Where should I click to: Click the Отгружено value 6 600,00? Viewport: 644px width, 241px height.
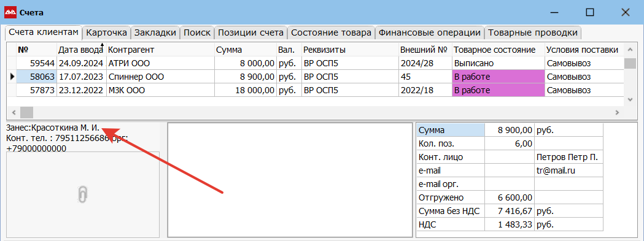510,197
